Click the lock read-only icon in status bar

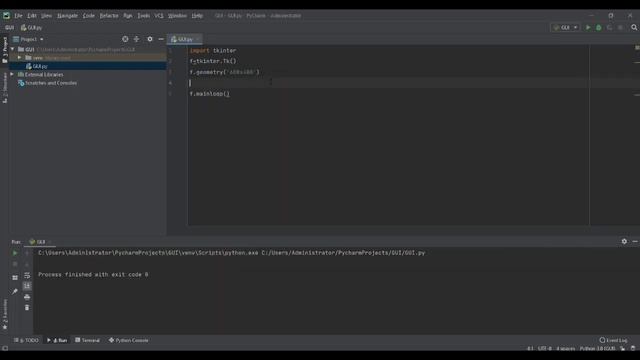622,348
